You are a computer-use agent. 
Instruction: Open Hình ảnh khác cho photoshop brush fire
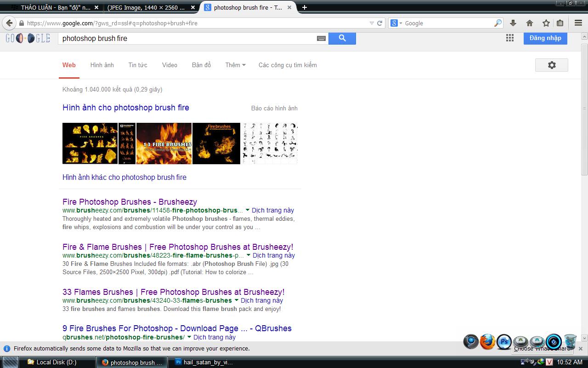point(124,177)
